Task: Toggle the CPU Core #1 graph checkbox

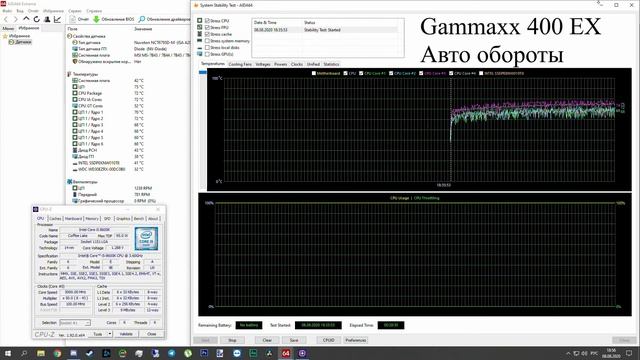Action: [361, 73]
